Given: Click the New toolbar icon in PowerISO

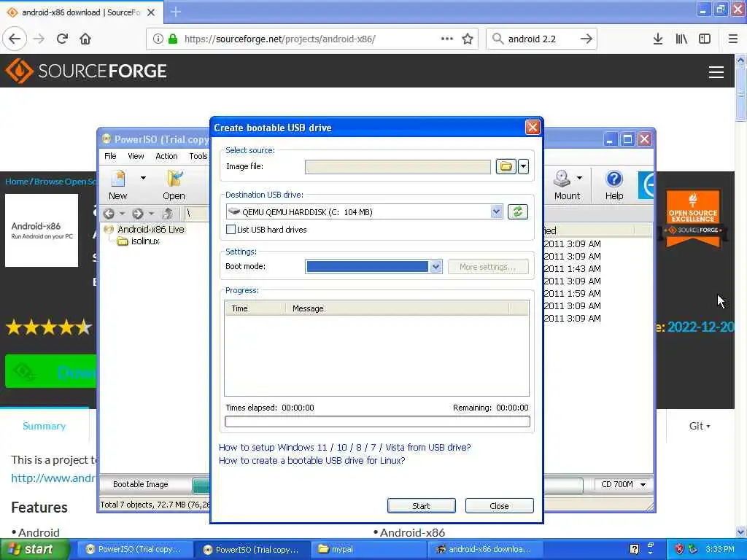Looking at the screenshot, I should click(117, 184).
